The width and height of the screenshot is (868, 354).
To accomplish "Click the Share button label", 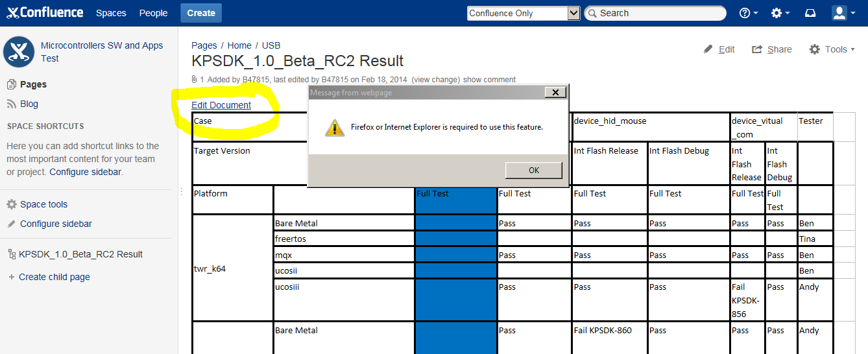I will tap(779, 49).
